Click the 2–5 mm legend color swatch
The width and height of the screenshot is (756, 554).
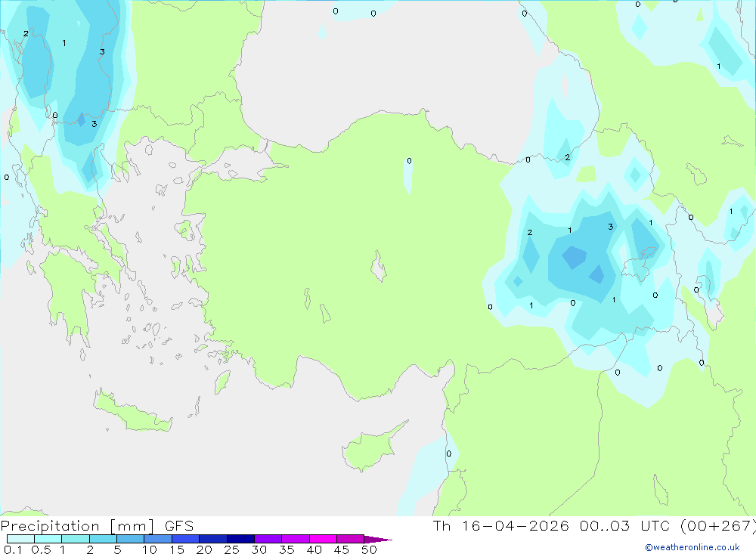(x=103, y=539)
